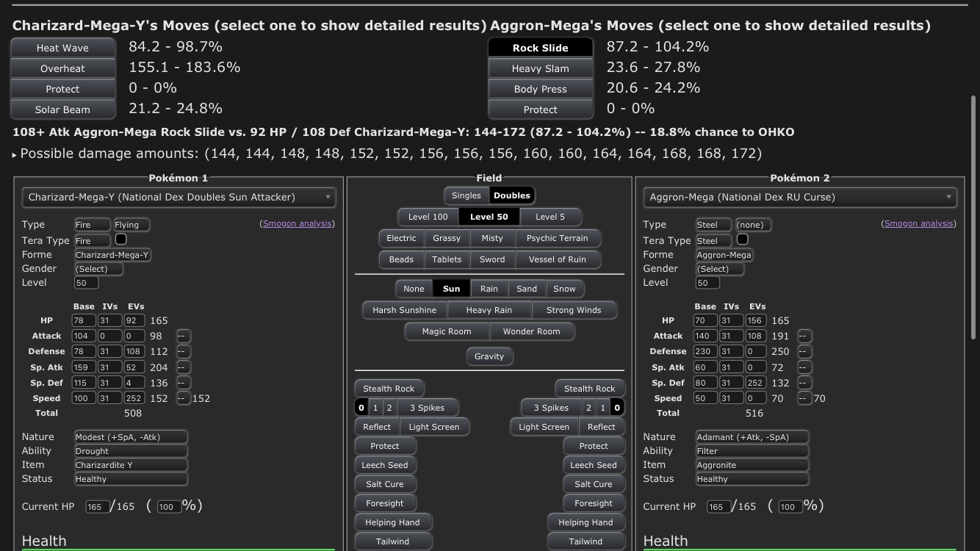This screenshot has width=980, height=551.
Task: Select the Doubles format
Action: tap(512, 195)
